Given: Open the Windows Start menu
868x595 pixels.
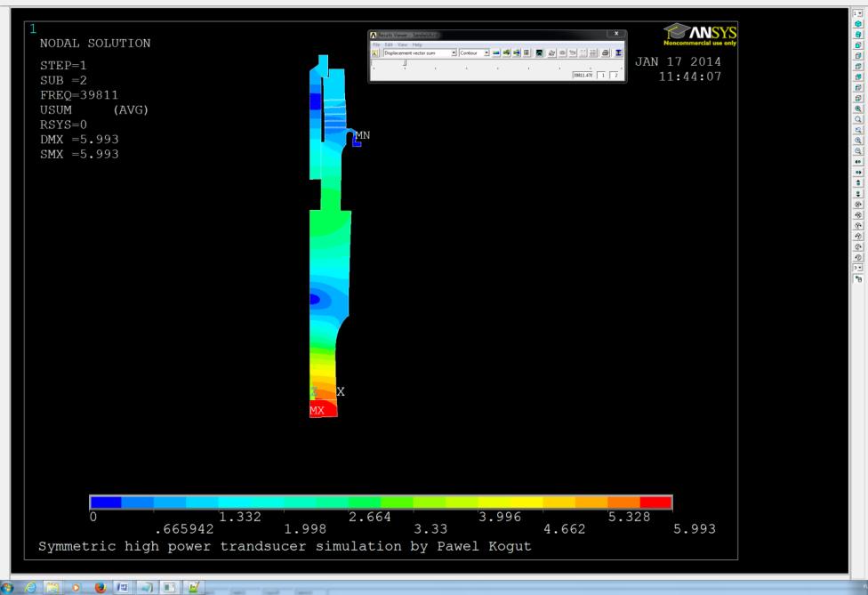Looking at the screenshot, I should (6, 588).
